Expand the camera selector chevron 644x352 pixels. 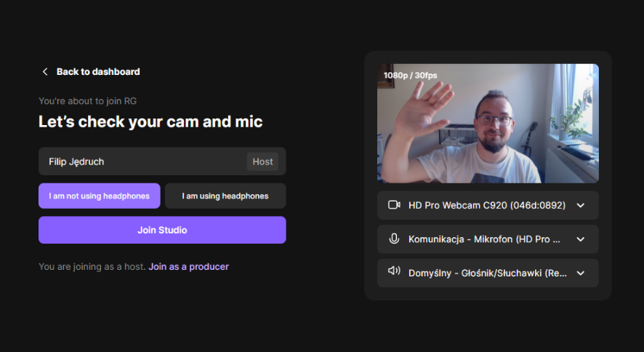coord(580,205)
